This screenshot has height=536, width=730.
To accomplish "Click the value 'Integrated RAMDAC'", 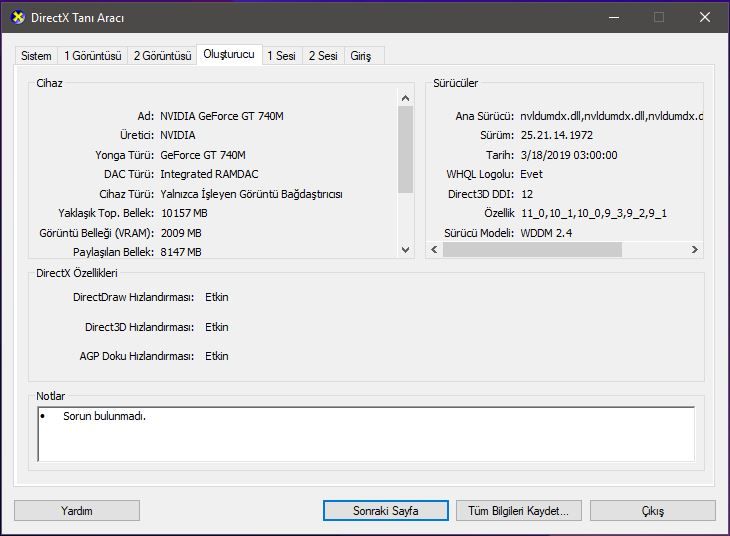I will click(209, 174).
